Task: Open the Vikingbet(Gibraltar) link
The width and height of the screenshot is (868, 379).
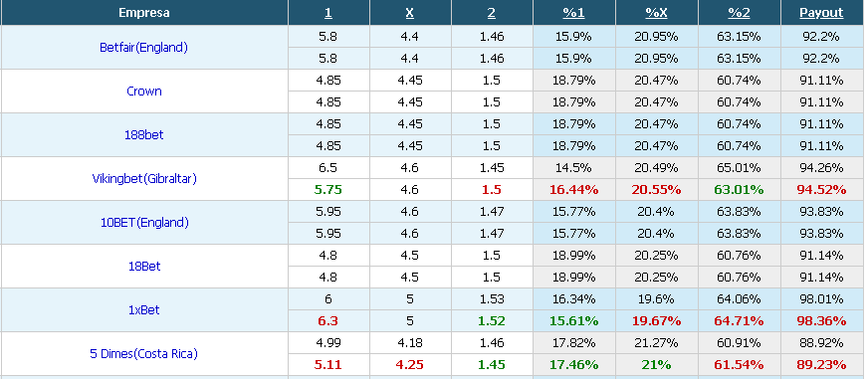Action: click(144, 179)
